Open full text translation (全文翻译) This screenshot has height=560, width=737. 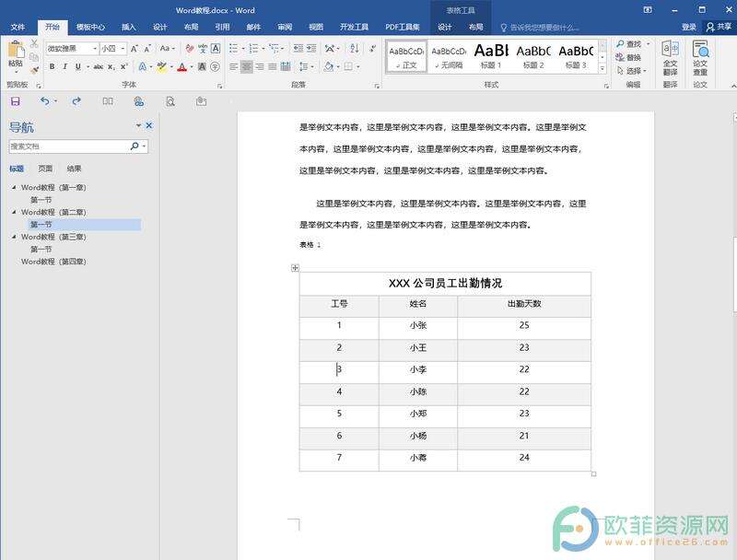670,58
